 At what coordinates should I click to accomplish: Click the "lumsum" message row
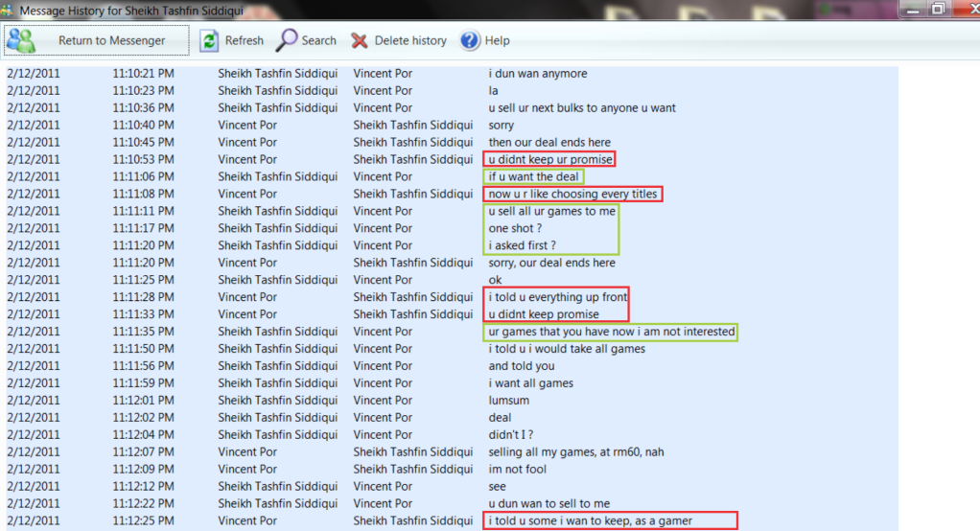click(x=509, y=401)
